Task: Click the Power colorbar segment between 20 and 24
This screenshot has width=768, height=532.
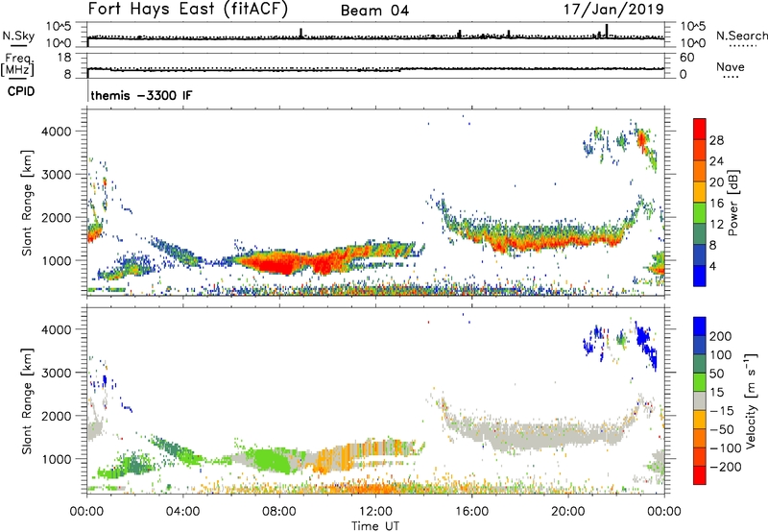Action: [x=700, y=171]
